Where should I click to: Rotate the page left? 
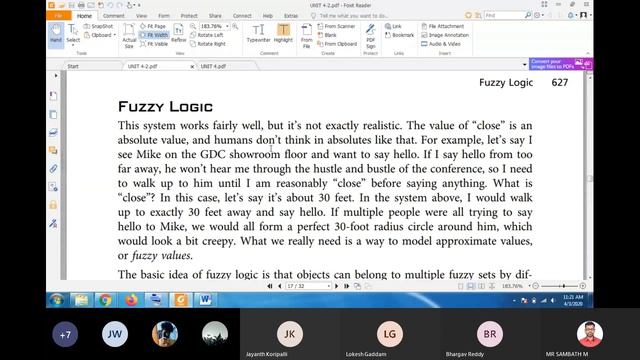coord(207,35)
